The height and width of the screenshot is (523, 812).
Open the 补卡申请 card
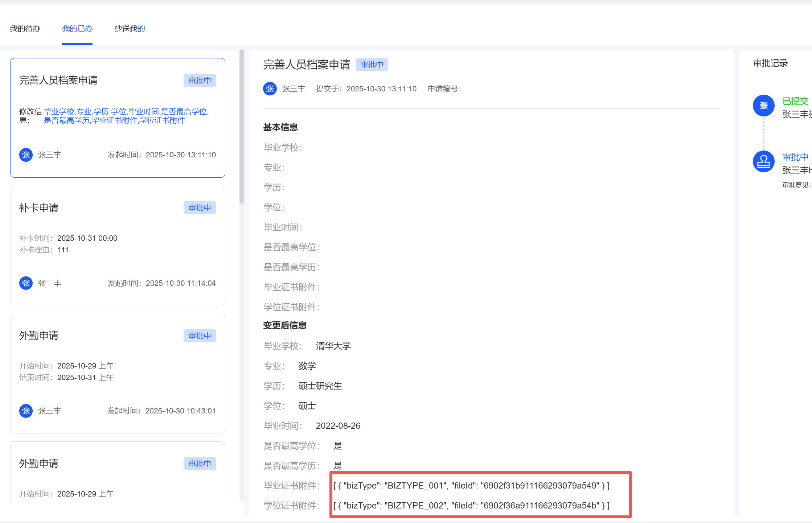point(118,245)
